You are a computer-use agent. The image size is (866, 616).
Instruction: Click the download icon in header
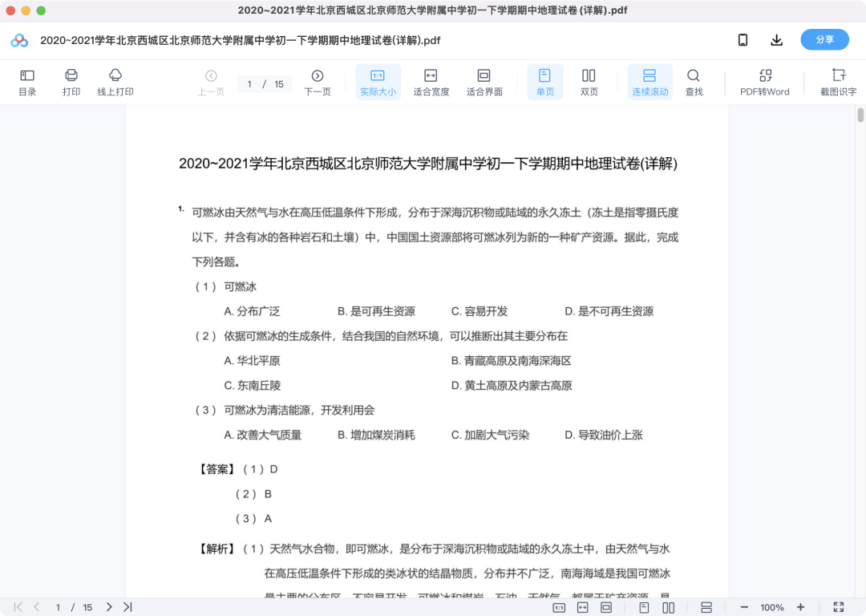point(776,40)
